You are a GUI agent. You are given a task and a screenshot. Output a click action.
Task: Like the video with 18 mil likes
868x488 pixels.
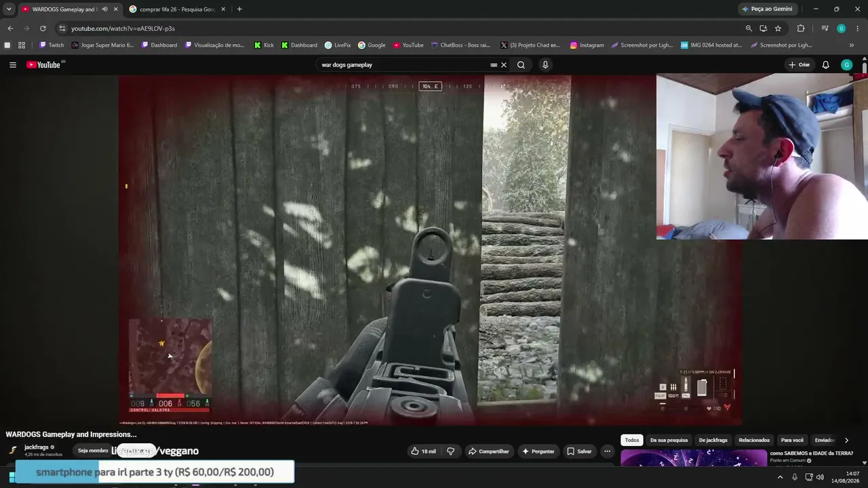click(424, 451)
